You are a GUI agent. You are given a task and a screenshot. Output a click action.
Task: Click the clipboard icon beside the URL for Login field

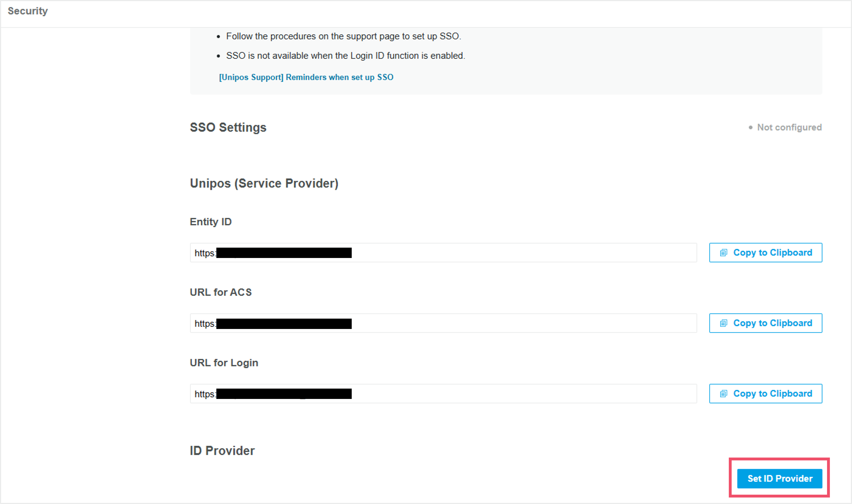coord(724,394)
